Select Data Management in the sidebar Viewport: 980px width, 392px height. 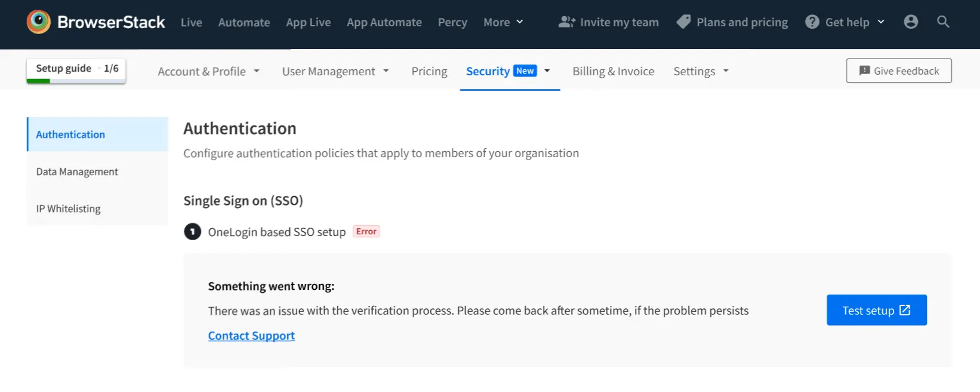(77, 171)
